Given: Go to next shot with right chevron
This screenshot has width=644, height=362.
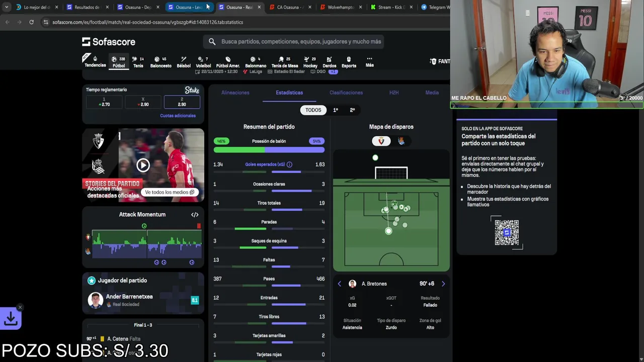Looking at the screenshot, I should (443, 284).
